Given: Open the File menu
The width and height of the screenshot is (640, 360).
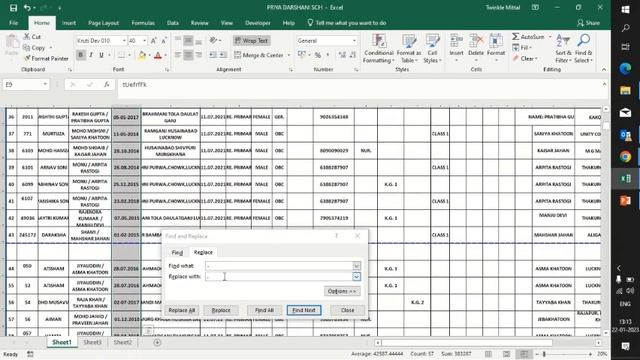Looking at the screenshot, I should coord(13,23).
